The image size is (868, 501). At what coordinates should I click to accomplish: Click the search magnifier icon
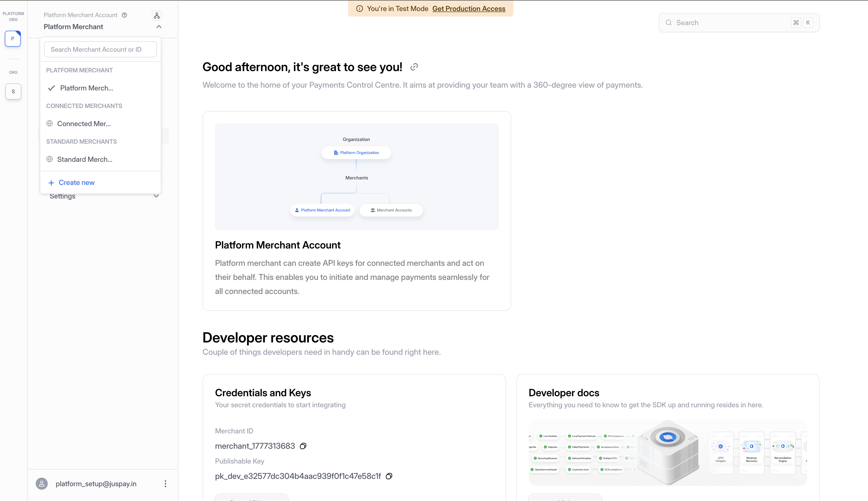669,23
